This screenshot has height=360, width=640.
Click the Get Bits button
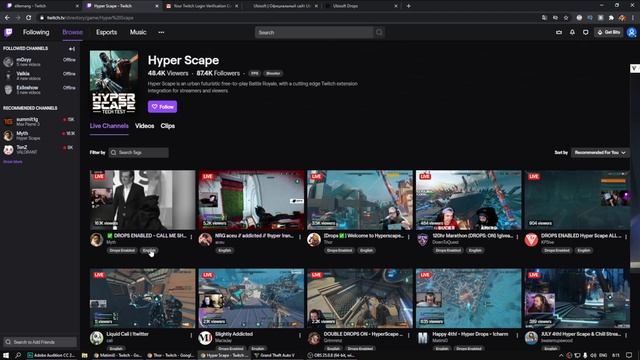point(609,32)
